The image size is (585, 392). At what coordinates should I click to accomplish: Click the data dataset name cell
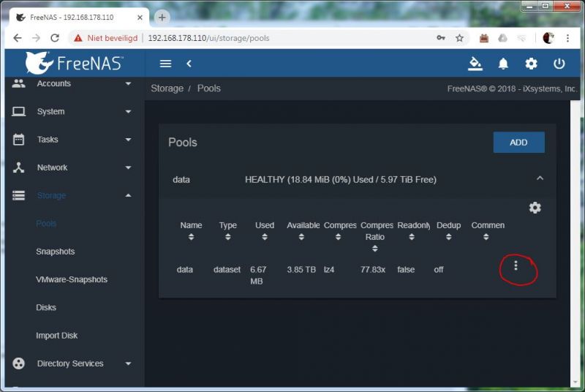[185, 269]
